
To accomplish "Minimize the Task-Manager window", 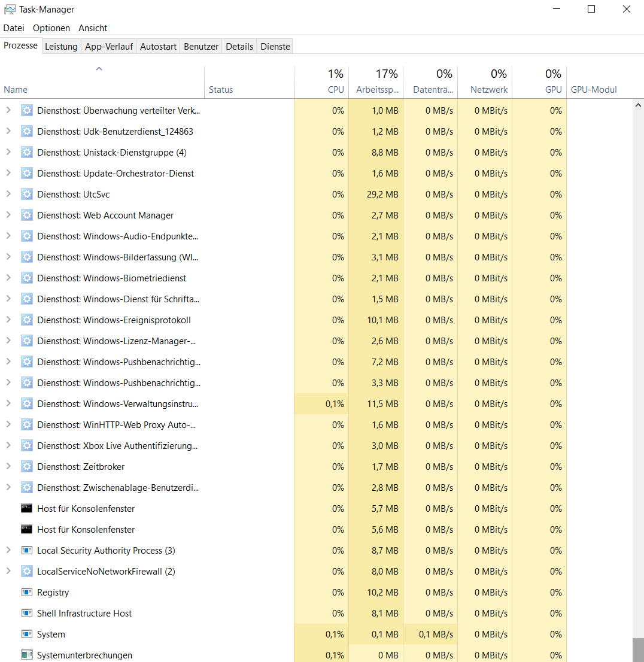I will [557, 10].
